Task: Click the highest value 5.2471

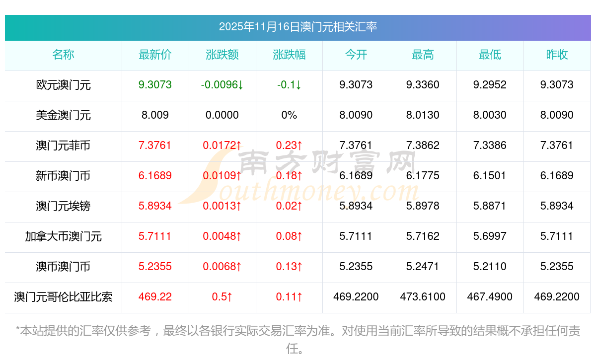Action: pos(423,267)
